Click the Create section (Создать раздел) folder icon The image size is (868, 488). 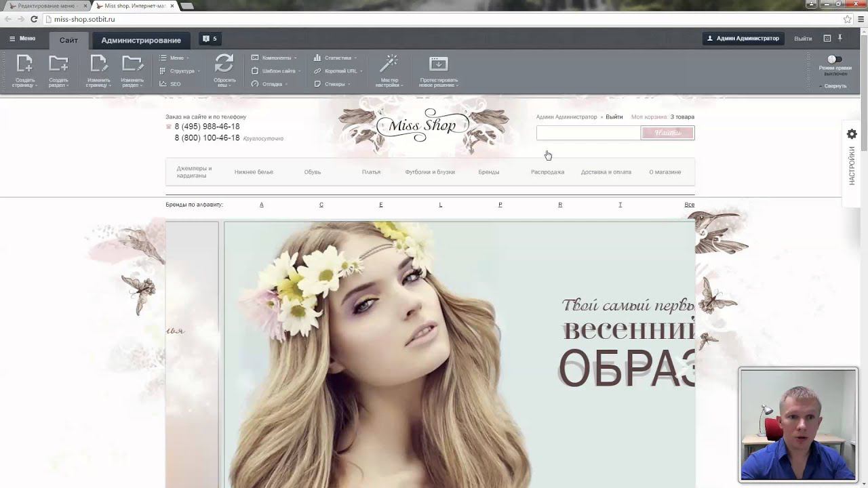[x=58, y=64]
